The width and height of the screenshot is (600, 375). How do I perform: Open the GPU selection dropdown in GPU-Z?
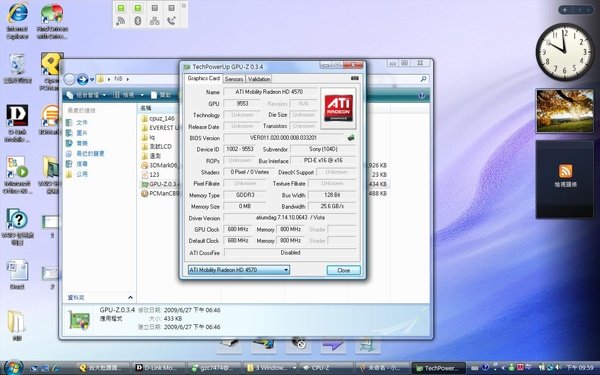(x=238, y=270)
